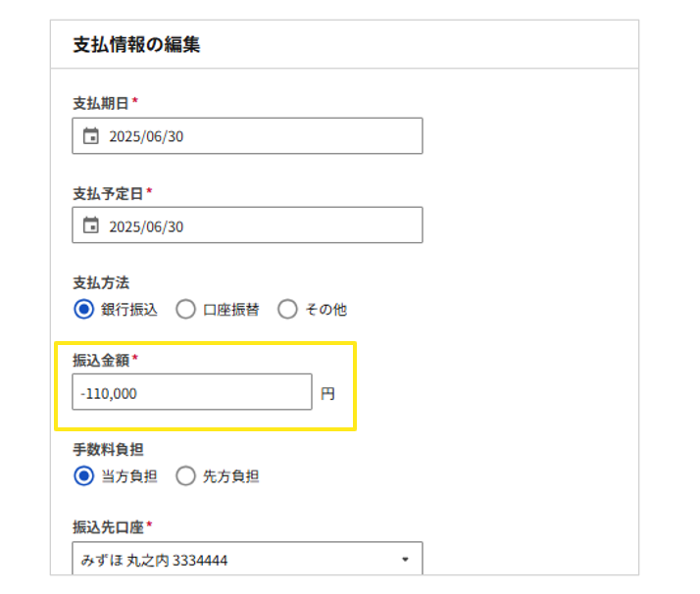The image size is (700, 594).
Task: Click the 振込先口座 field label
Action: click(x=108, y=526)
